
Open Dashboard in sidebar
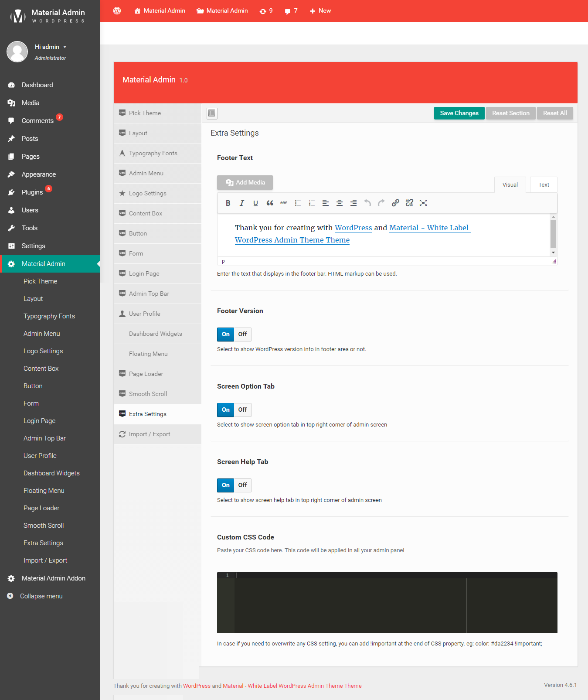click(50, 85)
